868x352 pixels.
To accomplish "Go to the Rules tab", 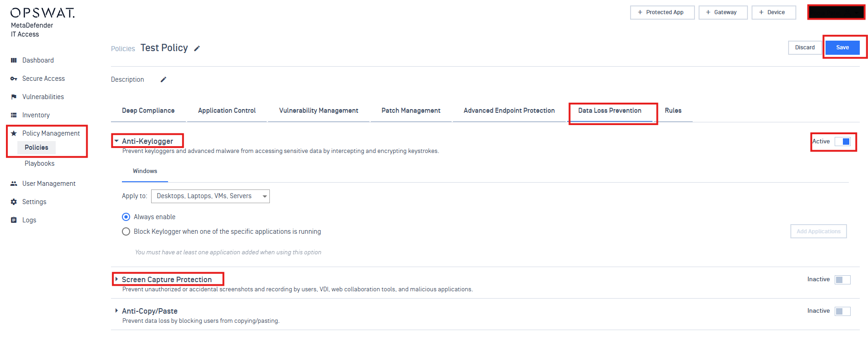I will [x=673, y=110].
